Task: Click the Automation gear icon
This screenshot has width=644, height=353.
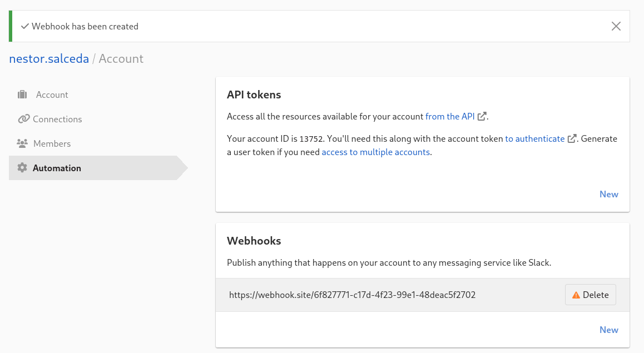Action: coord(22,168)
